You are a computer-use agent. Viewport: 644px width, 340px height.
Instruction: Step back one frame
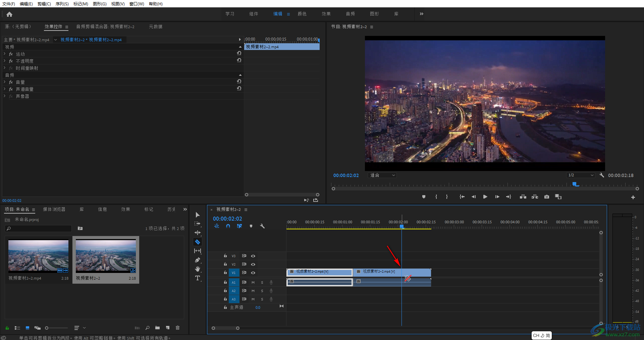tap(474, 197)
